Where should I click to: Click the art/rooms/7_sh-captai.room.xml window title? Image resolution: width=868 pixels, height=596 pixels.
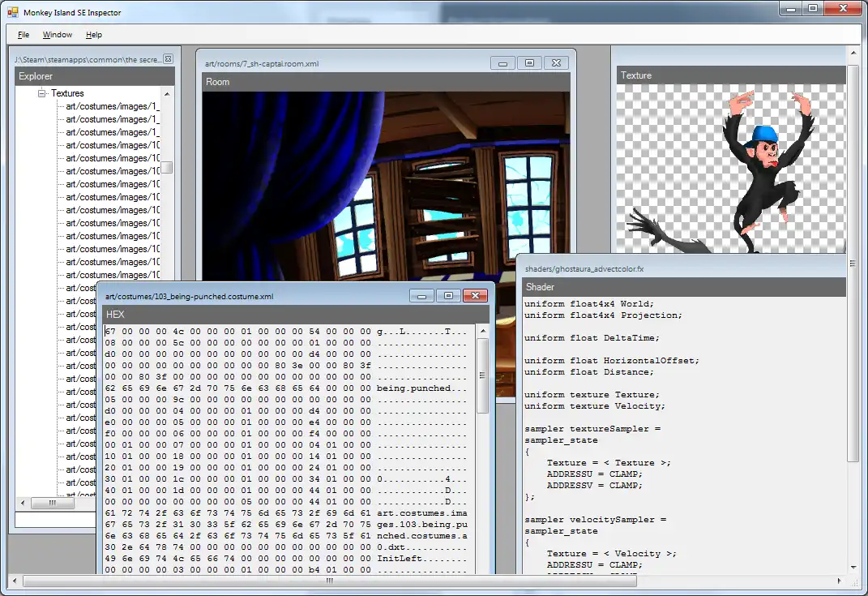(x=262, y=64)
